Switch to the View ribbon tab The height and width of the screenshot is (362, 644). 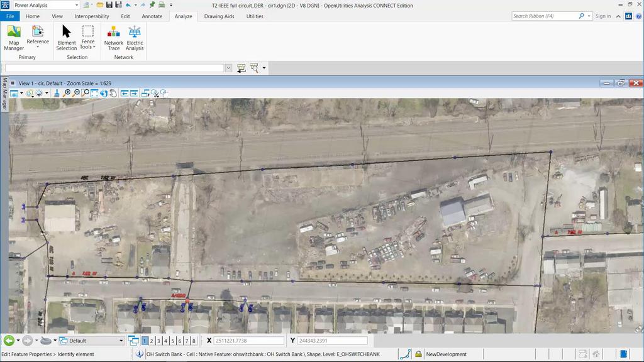click(x=57, y=16)
